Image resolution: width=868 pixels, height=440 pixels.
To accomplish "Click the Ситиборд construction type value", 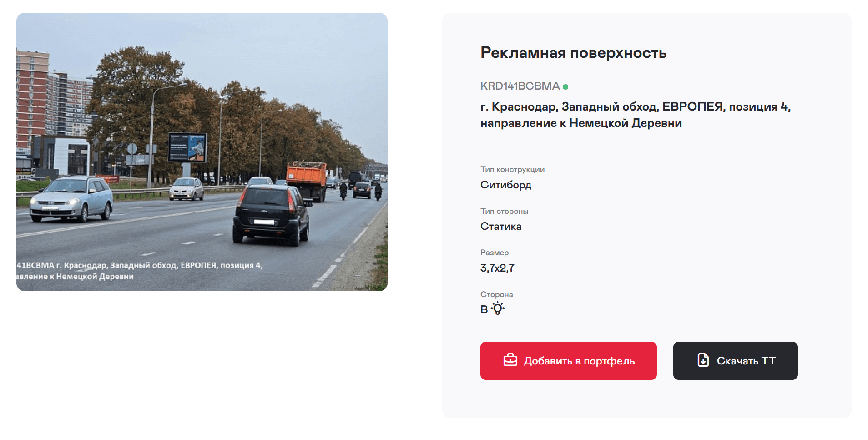I will (x=506, y=185).
